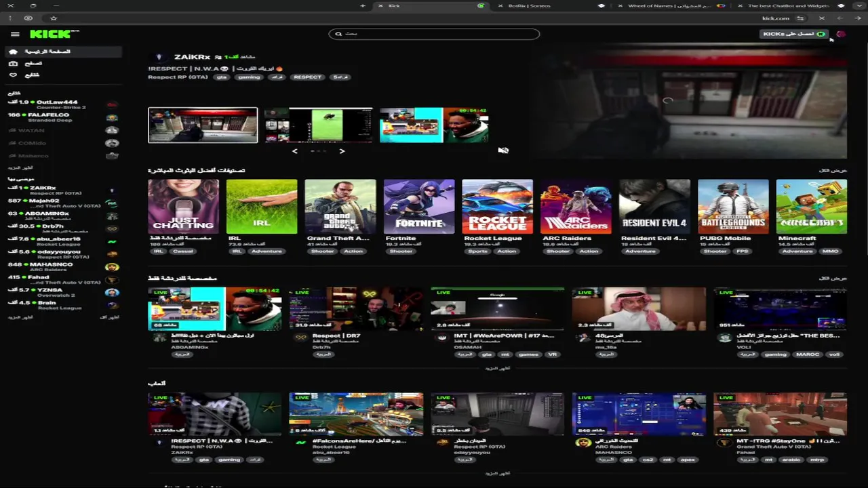Viewport: 868px width, 488px height.
Task: Show more recommended channels in sidebar
Action: click(x=20, y=317)
